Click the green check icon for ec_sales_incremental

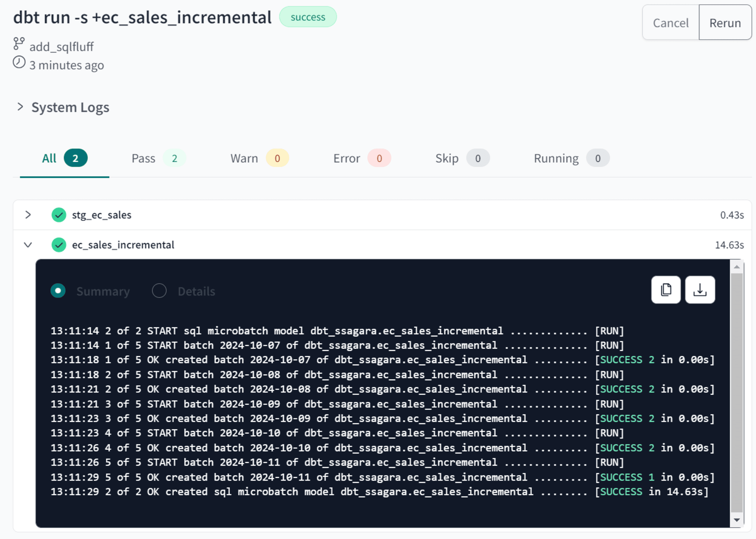tap(59, 245)
